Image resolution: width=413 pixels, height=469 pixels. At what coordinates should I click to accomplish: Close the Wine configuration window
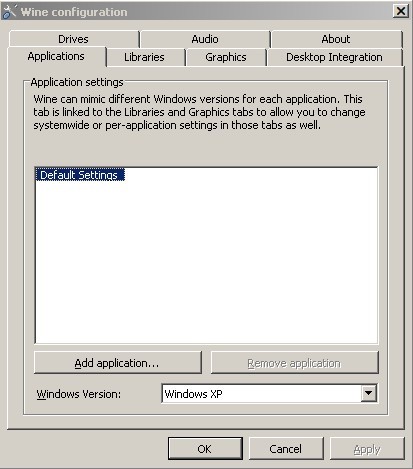pyautogui.click(x=401, y=11)
